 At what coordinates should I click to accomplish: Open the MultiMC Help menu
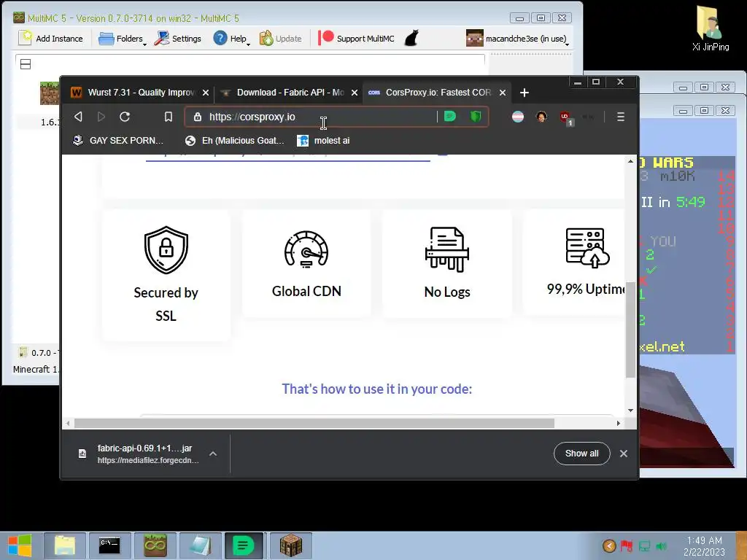click(231, 39)
